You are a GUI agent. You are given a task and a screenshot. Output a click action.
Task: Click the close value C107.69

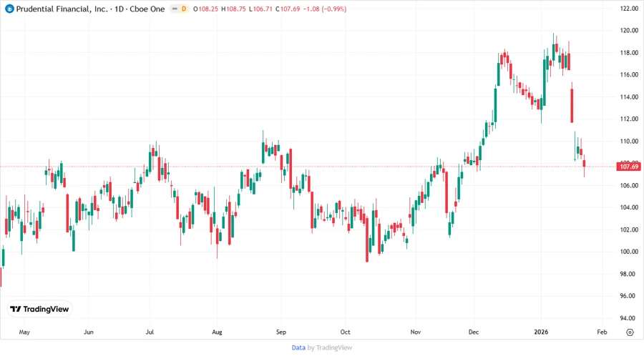[288, 9]
